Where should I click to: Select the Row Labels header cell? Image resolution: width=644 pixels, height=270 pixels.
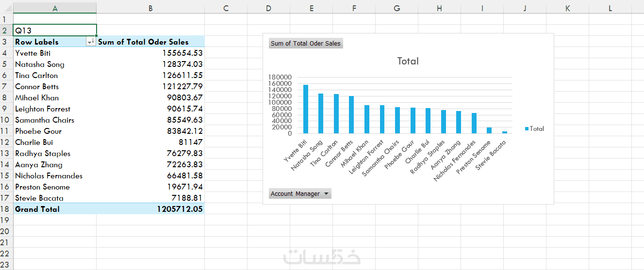point(55,42)
